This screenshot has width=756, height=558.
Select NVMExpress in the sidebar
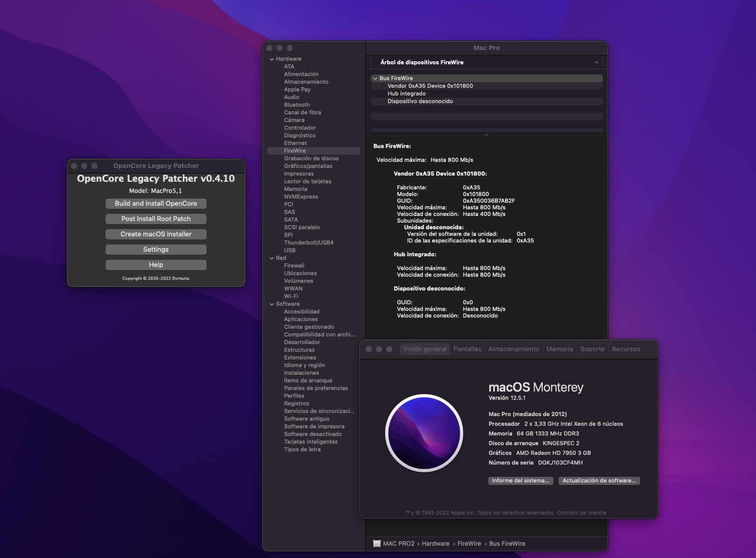pyautogui.click(x=301, y=197)
